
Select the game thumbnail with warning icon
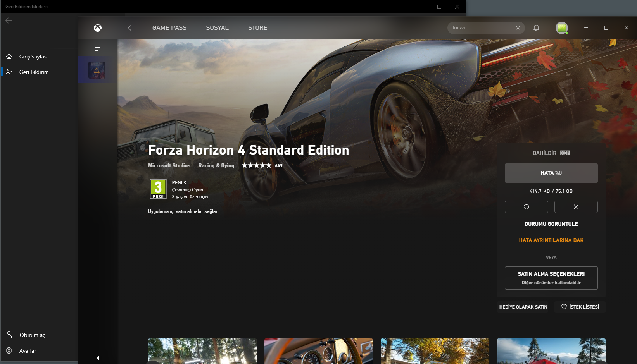click(97, 70)
